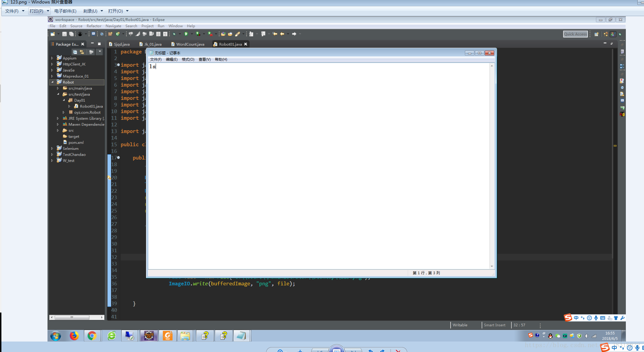Select oyz.com.Robot package in tree

[85, 112]
